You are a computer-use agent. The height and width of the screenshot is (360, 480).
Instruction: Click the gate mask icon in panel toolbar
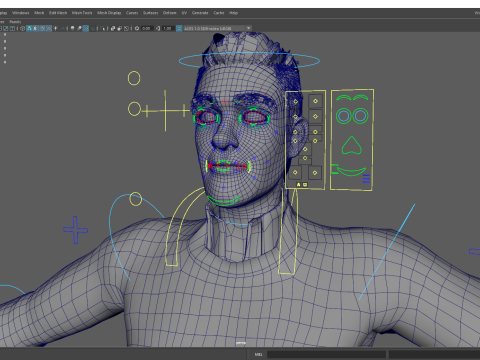(12, 28)
